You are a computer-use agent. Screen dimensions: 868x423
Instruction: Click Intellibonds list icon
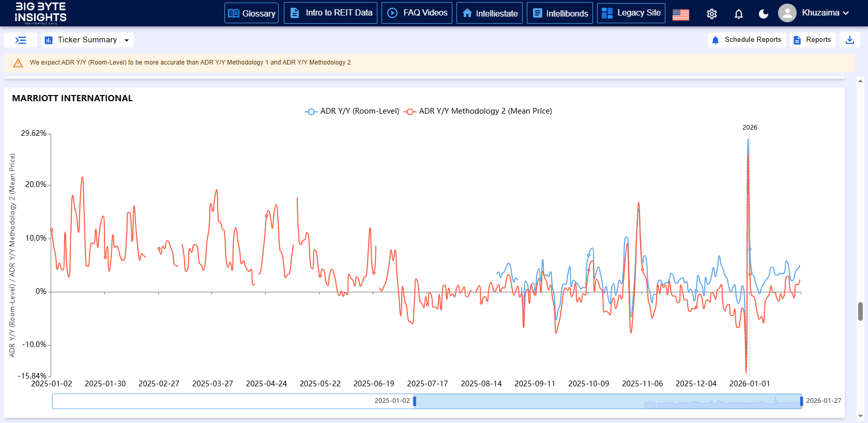pos(538,13)
